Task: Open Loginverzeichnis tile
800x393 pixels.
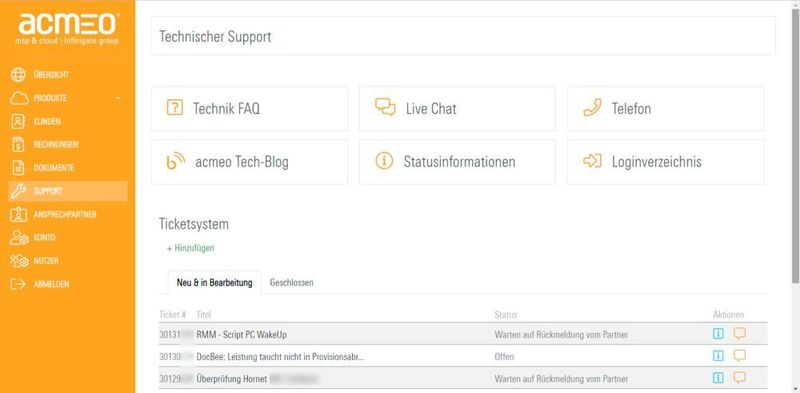Action: [x=665, y=162]
